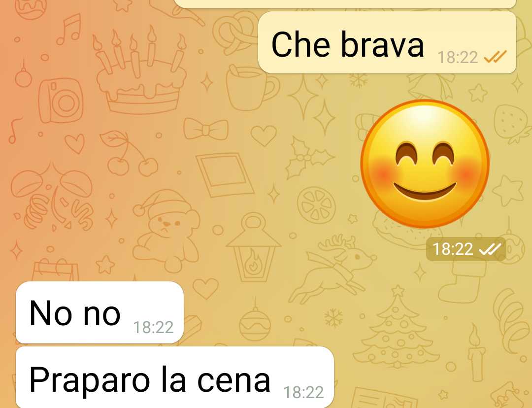Select the "Che brava" message bubble
The height and width of the screenshot is (408, 532).
[387, 42]
